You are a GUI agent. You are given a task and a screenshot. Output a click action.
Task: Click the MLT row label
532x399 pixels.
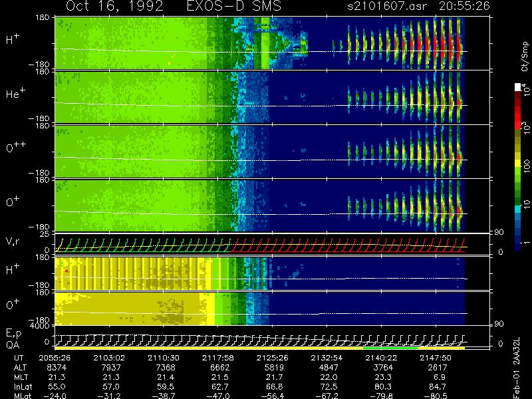click(21, 377)
